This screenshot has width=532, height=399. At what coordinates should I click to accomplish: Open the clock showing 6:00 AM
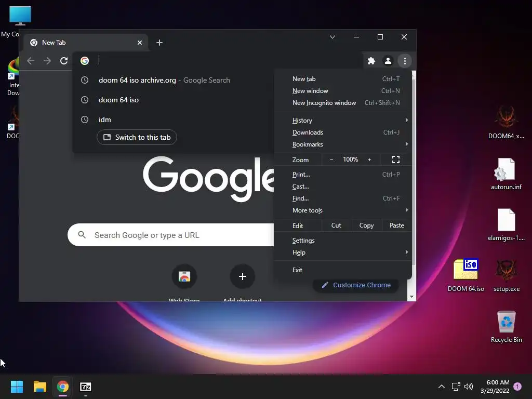pyautogui.click(x=495, y=387)
